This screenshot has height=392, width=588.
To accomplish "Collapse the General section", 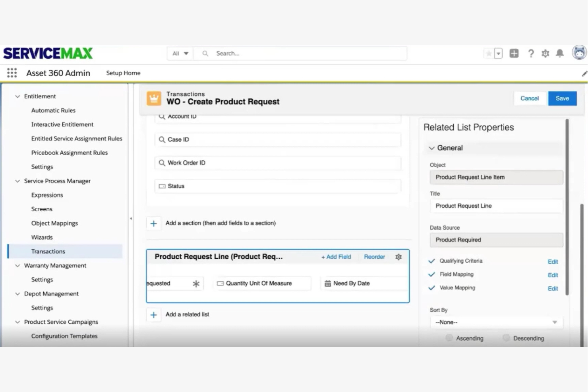I will click(431, 148).
